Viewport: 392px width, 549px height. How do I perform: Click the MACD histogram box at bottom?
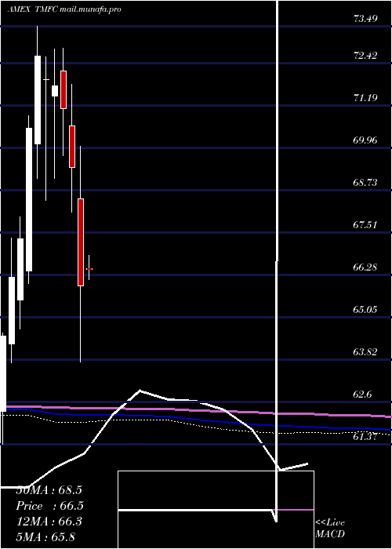coord(216,510)
